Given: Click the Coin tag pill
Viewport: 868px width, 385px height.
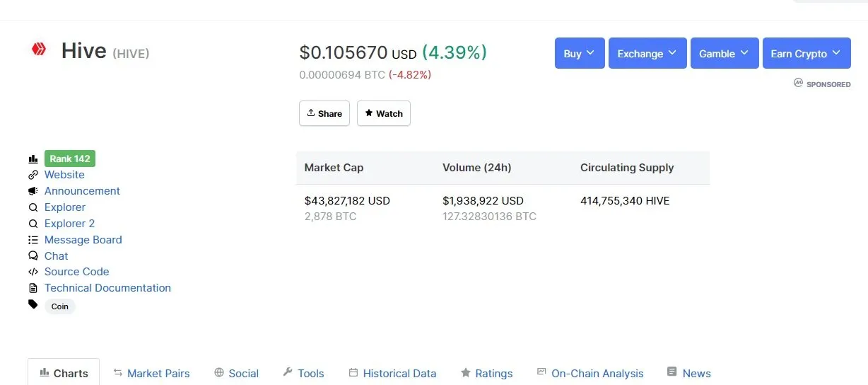Looking at the screenshot, I should pos(60,306).
